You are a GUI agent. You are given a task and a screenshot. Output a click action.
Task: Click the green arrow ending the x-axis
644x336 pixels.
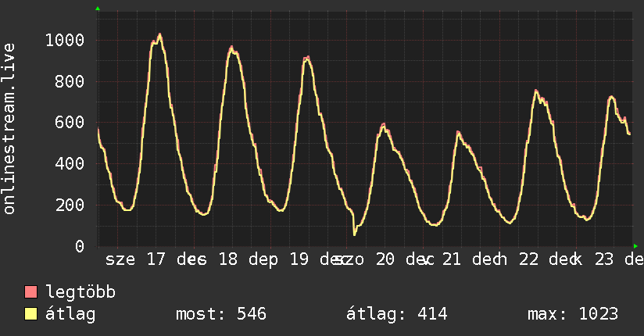[x=635, y=246]
